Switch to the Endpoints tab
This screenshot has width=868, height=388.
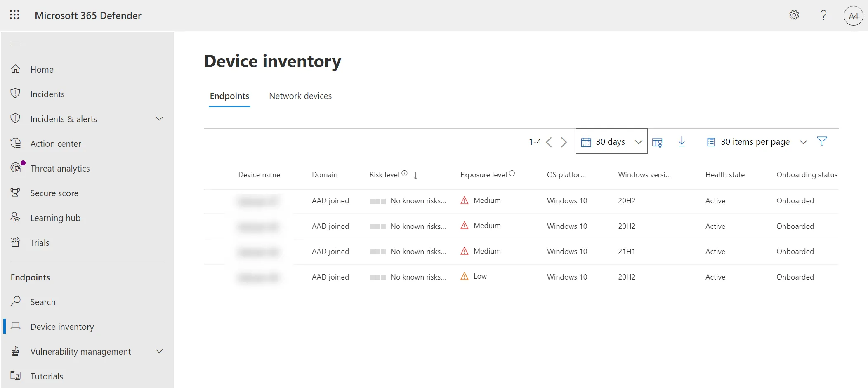point(229,96)
